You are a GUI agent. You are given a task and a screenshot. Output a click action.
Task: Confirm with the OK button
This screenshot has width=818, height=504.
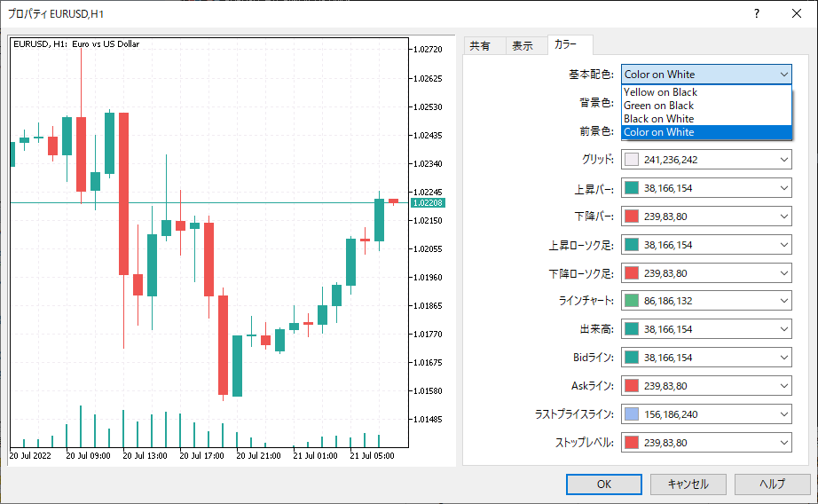604,484
